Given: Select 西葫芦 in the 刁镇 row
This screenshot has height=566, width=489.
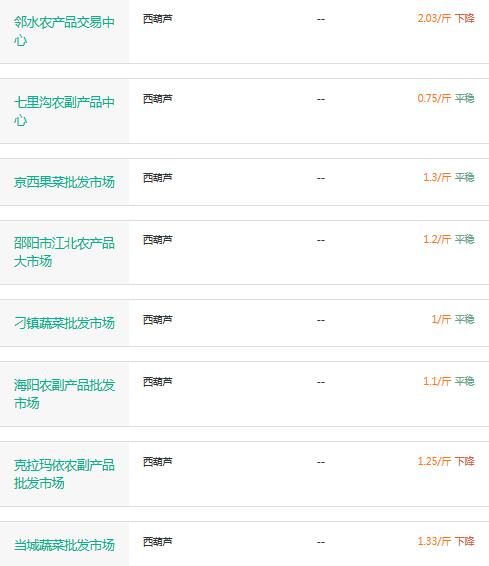Looking at the screenshot, I should click(x=158, y=319).
